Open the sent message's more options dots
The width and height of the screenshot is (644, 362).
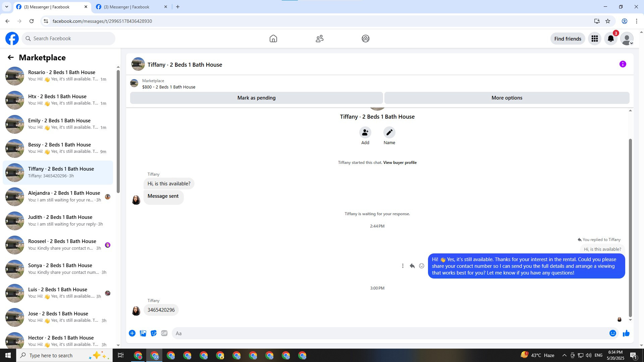(x=403, y=266)
